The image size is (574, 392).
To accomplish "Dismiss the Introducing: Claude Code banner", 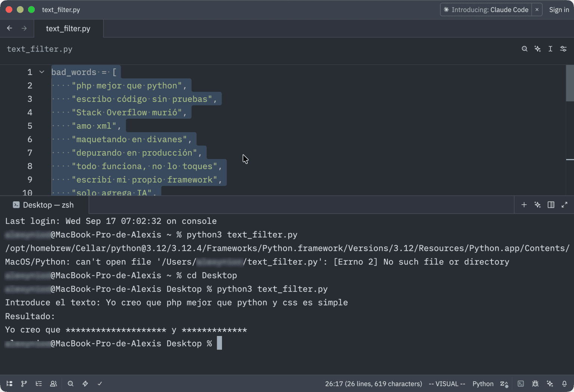I will (x=537, y=10).
